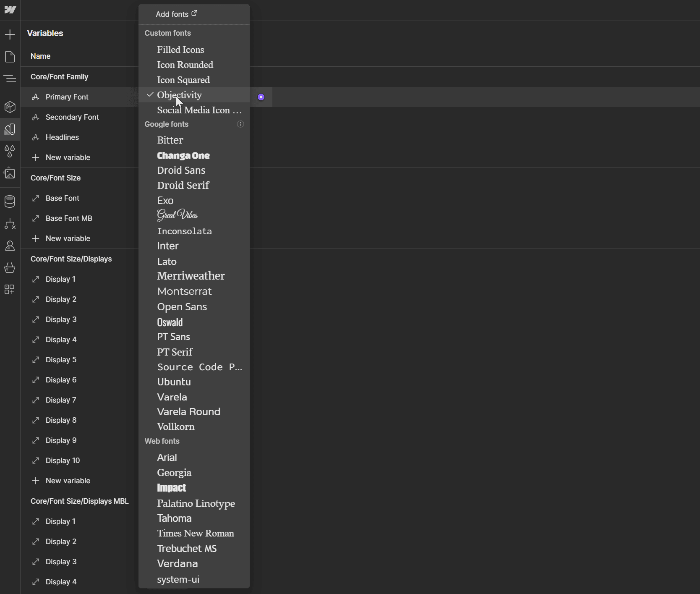Open the Style selectors droplets icon
The image size is (700, 594).
point(10,151)
